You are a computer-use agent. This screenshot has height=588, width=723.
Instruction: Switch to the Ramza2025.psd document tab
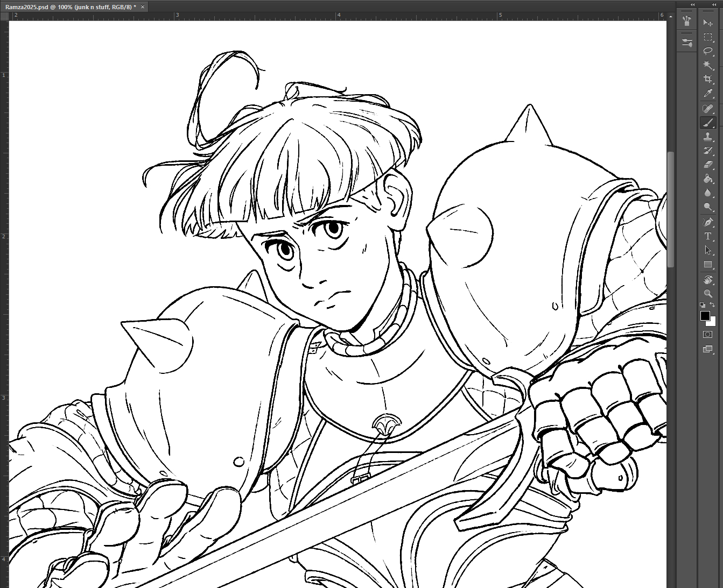coord(70,6)
